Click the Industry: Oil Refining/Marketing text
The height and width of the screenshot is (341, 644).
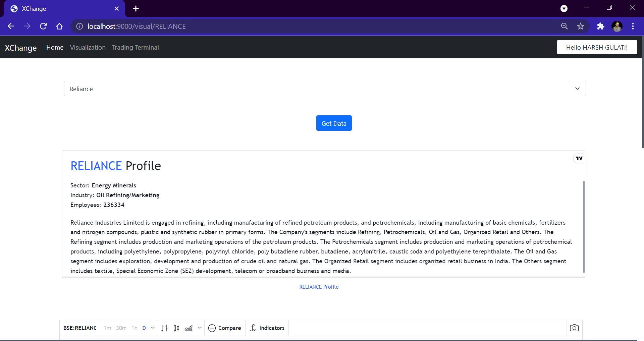click(115, 195)
